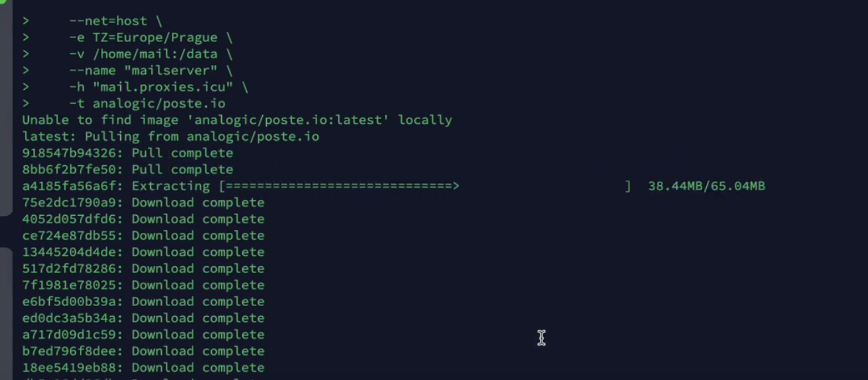Image resolution: width=868 pixels, height=380 pixels.
Task: Click Download complete for e6bf5d00b39a
Action: (198, 301)
